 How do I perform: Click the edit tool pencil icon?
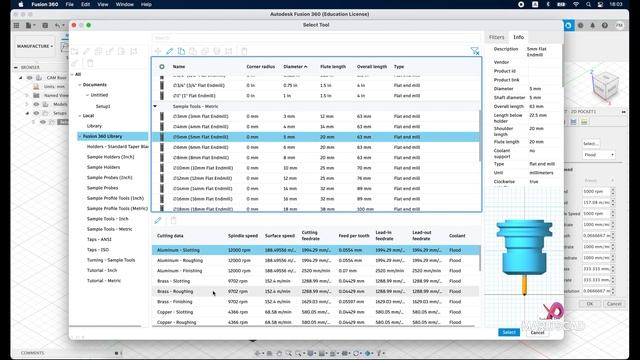click(169, 51)
